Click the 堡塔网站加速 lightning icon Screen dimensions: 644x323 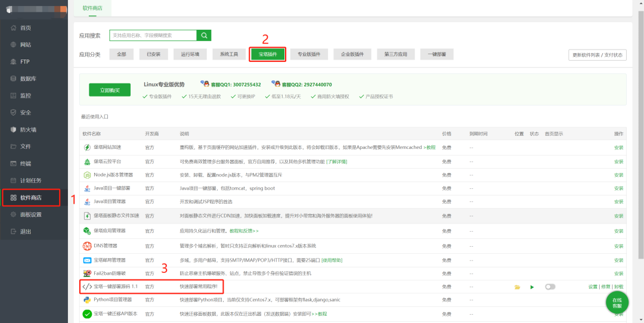87,147
